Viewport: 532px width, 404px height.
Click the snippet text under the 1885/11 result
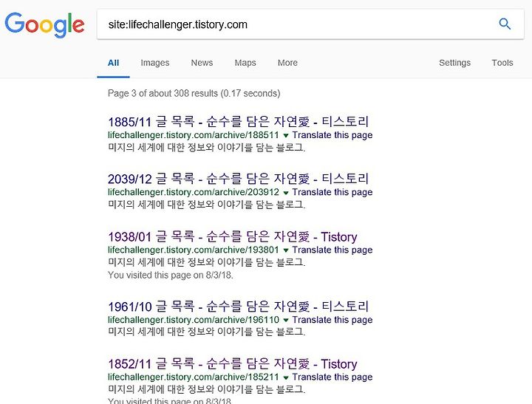click(x=207, y=147)
